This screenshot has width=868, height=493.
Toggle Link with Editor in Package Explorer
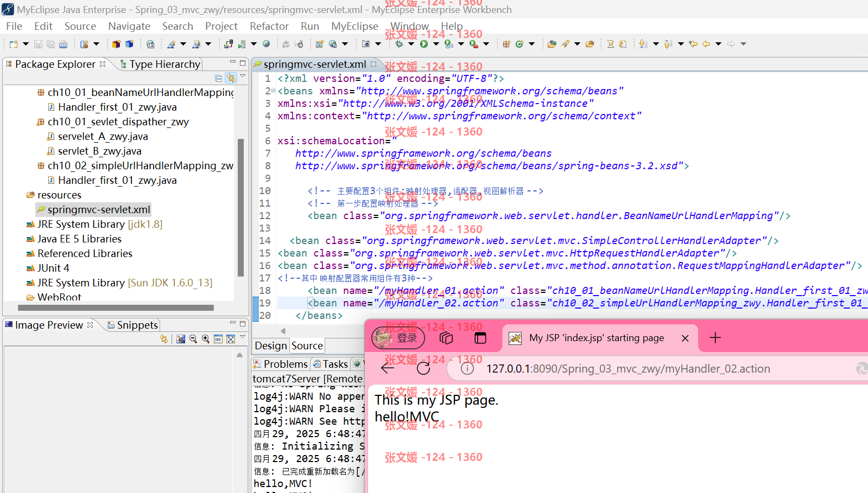pos(231,78)
